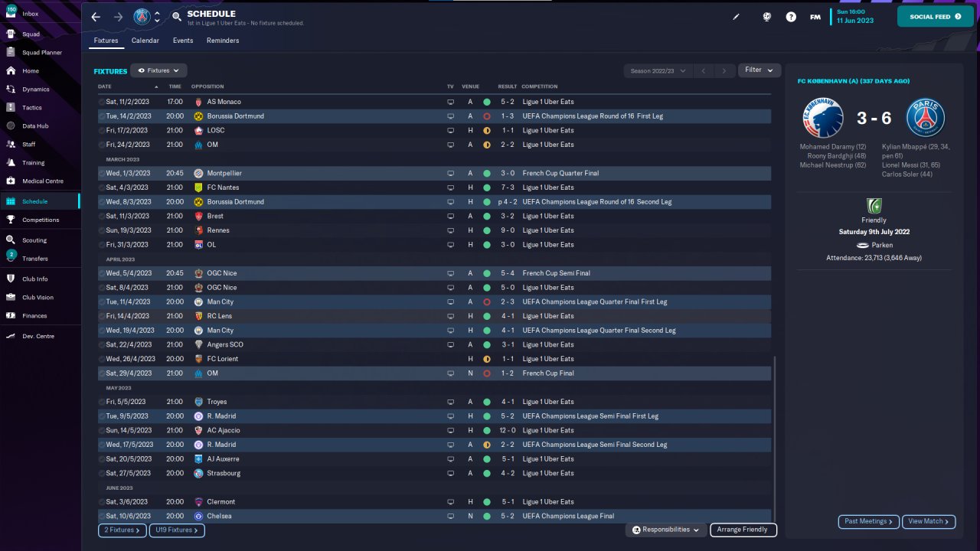The image size is (980, 551).
Task: Click the Man City badge on 11/4/2023 row
Action: pos(198,302)
